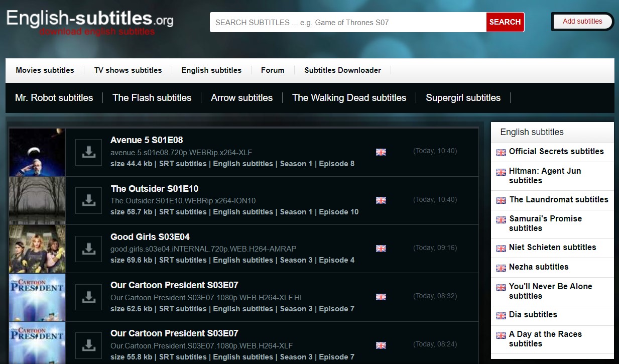
Task: Click flag icon beside Official Secrets subtitles
Action: tap(501, 152)
